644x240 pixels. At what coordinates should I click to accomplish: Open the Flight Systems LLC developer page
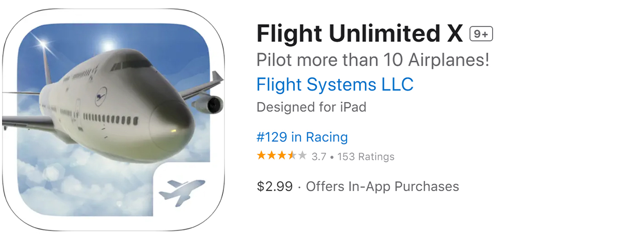pos(335,85)
